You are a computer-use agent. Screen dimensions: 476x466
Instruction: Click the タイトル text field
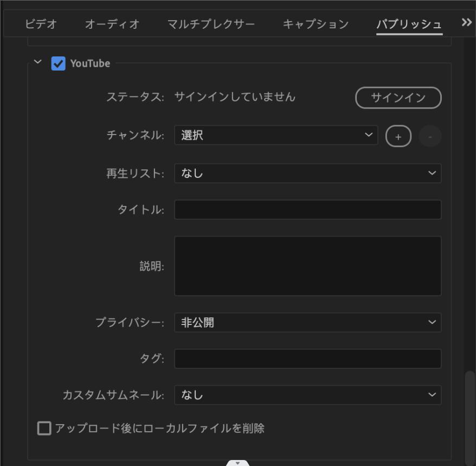[x=307, y=210]
